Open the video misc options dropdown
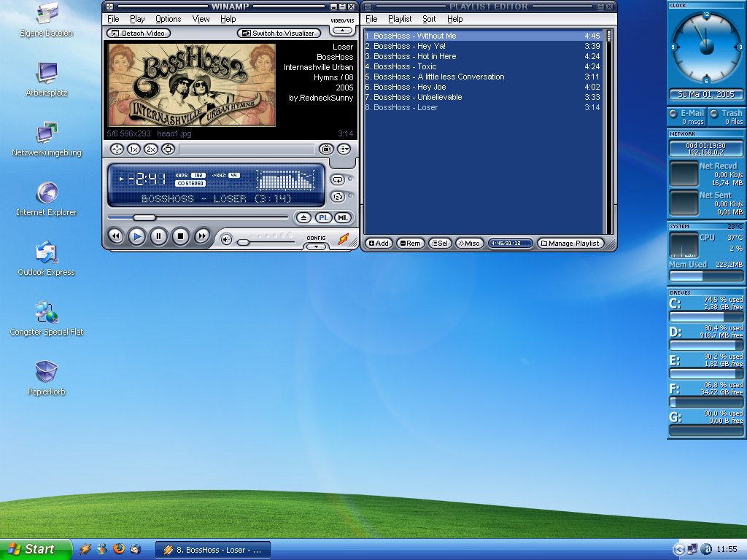Viewport: 747px width, 560px height. point(344,149)
